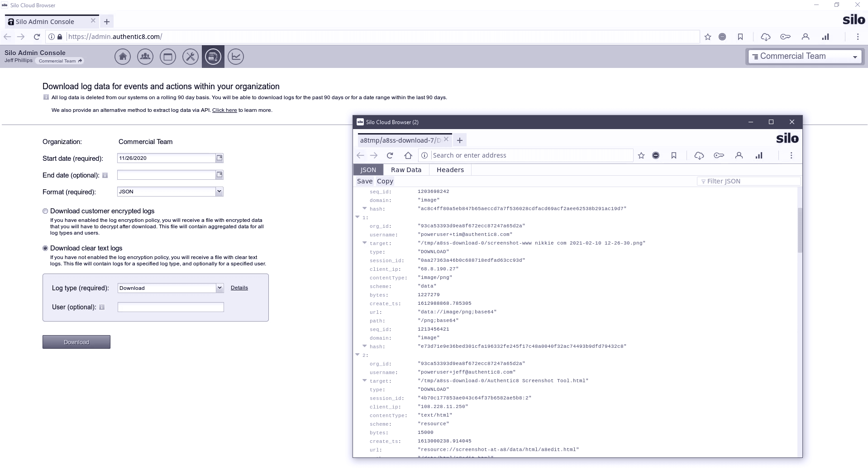Open the Home icon in Admin Console

point(123,57)
